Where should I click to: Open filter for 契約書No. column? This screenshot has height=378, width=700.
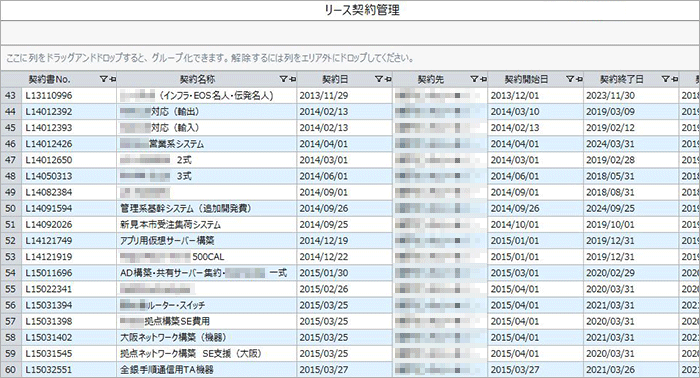coord(103,79)
